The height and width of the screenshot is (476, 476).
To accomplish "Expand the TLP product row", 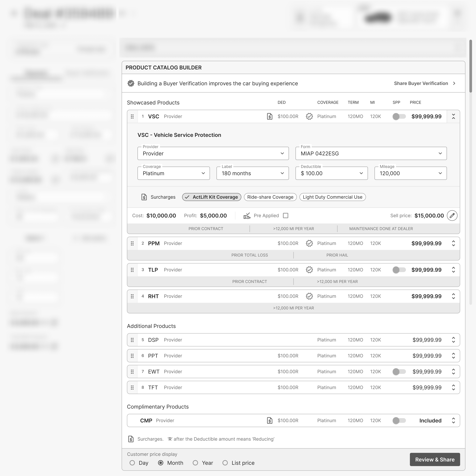I will (453, 270).
